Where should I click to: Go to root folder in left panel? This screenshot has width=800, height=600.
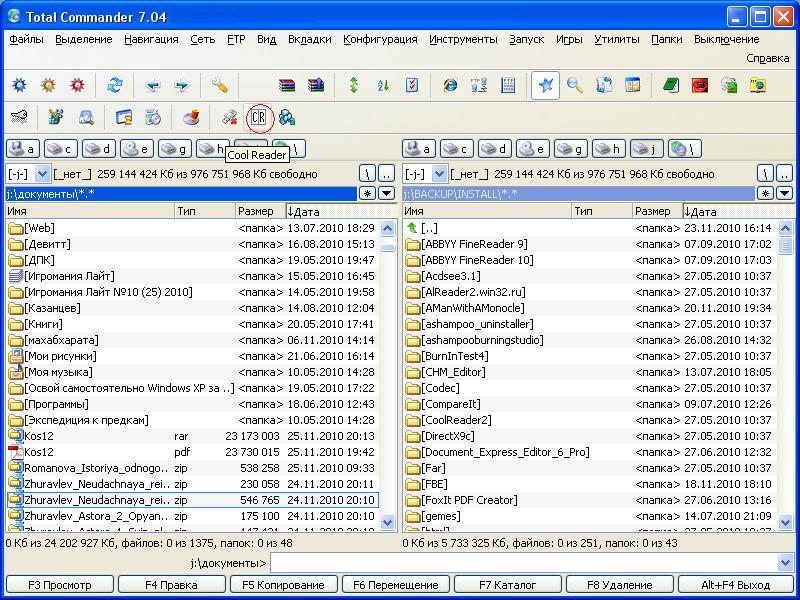(367, 174)
